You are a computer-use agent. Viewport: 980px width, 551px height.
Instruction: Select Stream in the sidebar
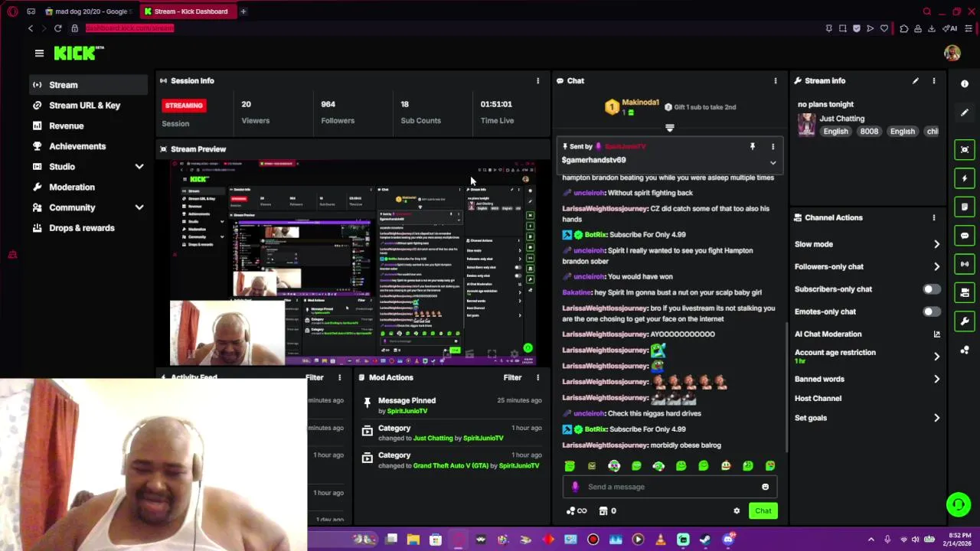[88, 85]
